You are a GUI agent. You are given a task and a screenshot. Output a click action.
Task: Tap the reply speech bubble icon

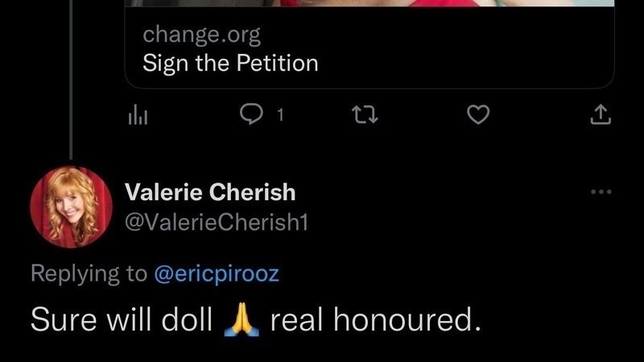tap(252, 116)
